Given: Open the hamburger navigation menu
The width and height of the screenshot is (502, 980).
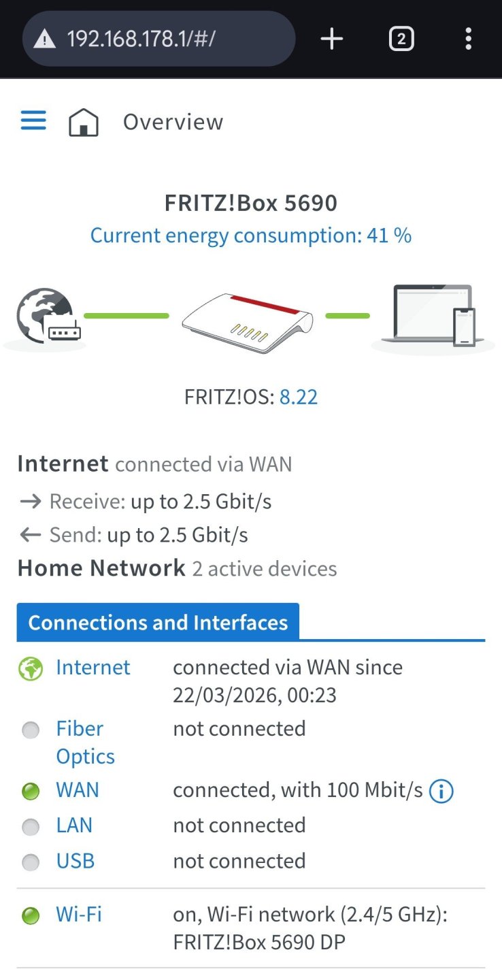Looking at the screenshot, I should point(33,121).
